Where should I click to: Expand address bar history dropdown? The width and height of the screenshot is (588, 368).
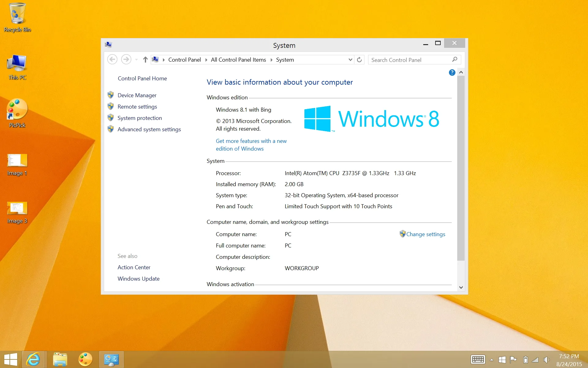click(x=350, y=60)
